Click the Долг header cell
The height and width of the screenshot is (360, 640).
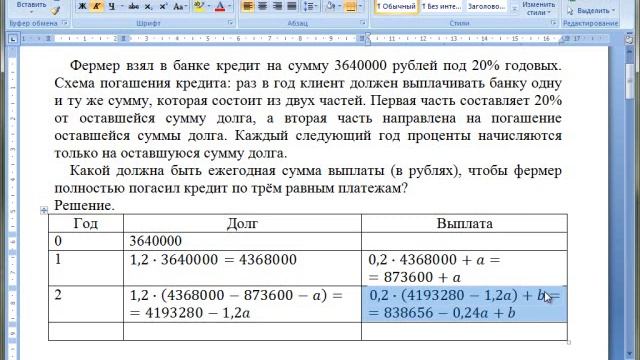point(242,223)
